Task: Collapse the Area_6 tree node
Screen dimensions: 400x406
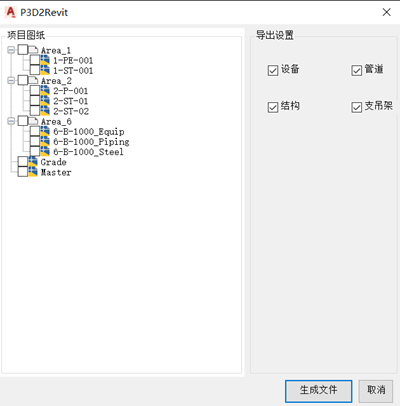Action: coord(11,121)
